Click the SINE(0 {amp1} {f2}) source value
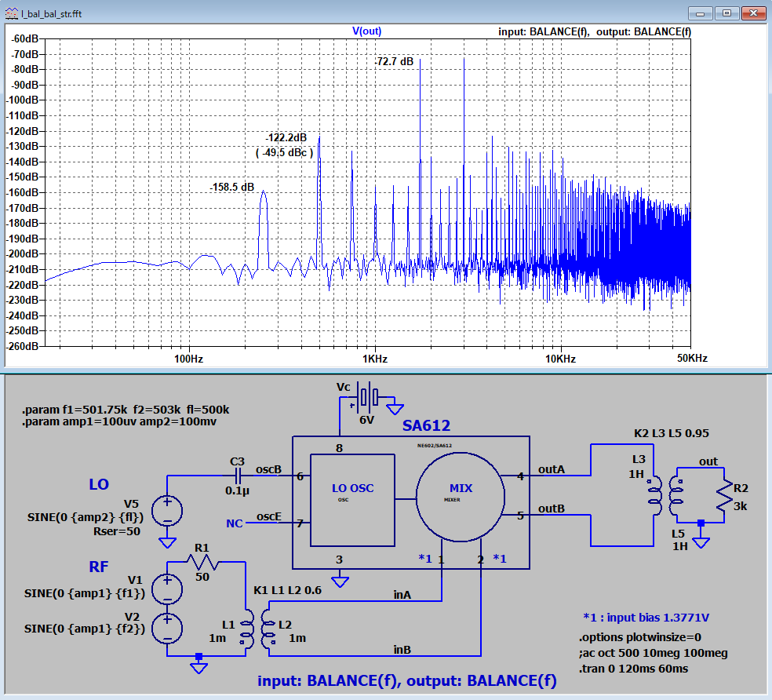The height and width of the screenshot is (700, 772). tap(85, 629)
